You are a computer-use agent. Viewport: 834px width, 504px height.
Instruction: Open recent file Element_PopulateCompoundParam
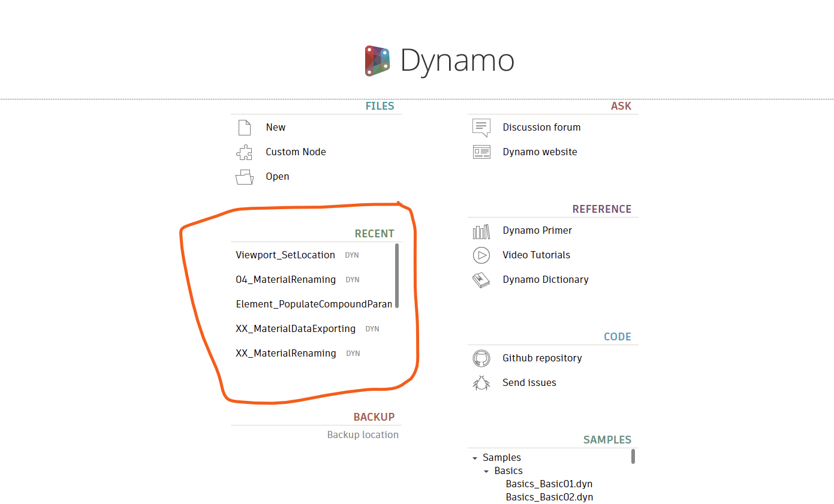[x=314, y=304]
